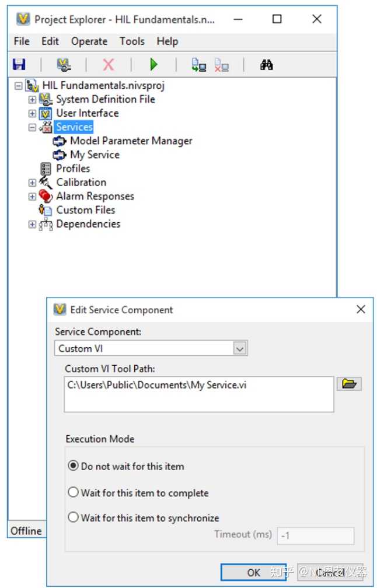Click the Undeploy toolbar icon with red X
The height and width of the screenshot is (588, 377).
click(221, 65)
